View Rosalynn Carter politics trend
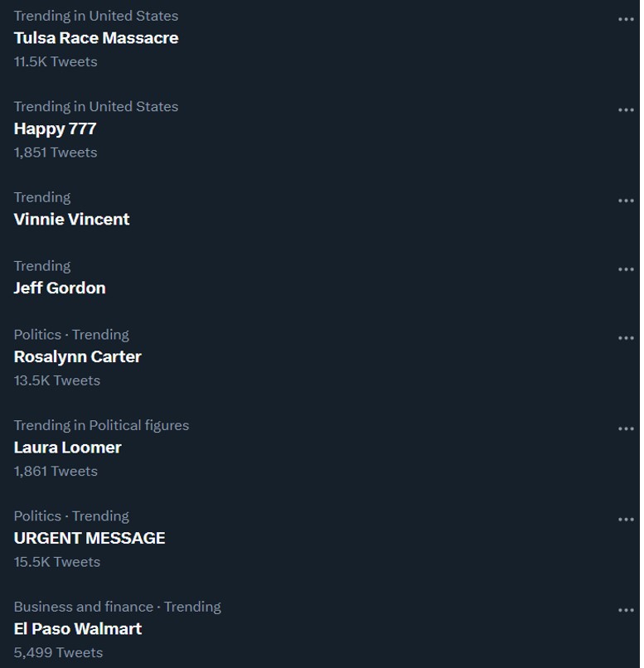Screen dimensions: 644x668 click(x=77, y=357)
